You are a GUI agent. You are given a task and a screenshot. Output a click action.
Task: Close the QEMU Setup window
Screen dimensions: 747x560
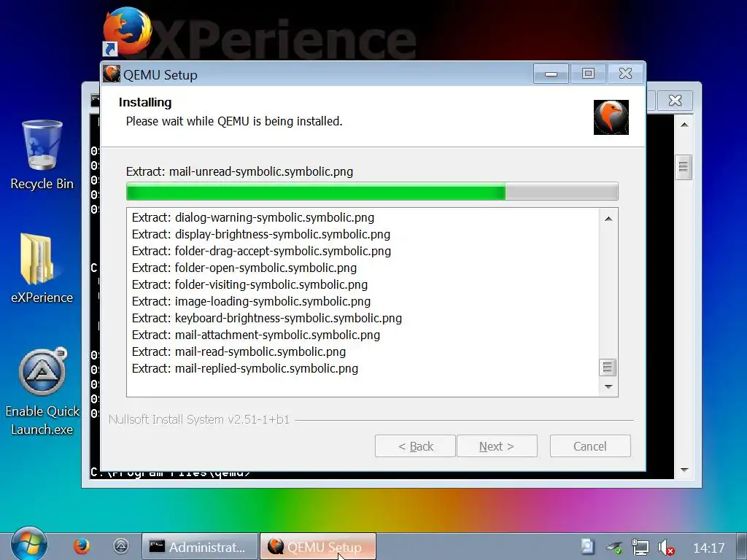pyautogui.click(x=625, y=74)
